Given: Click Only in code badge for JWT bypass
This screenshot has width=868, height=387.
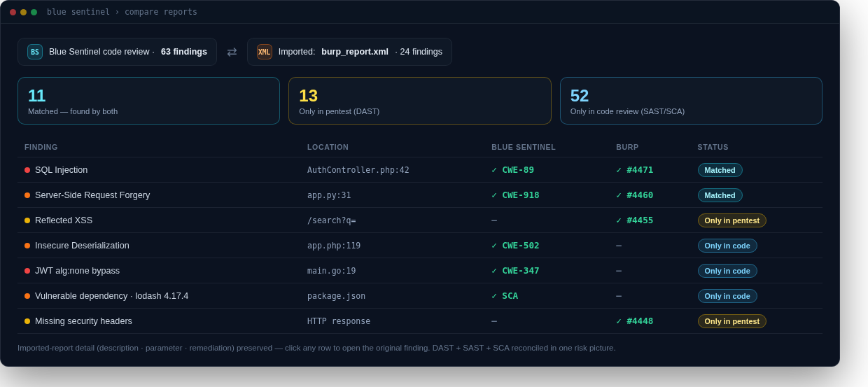Looking at the screenshot, I should tap(727, 271).
